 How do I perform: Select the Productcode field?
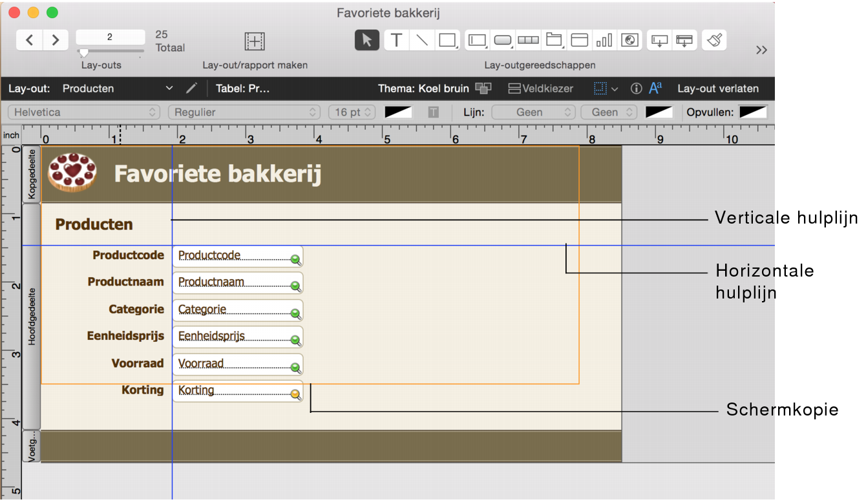point(238,257)
